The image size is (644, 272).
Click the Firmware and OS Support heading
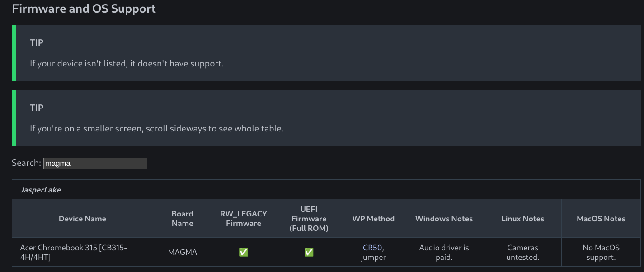[x=84, y=9]
